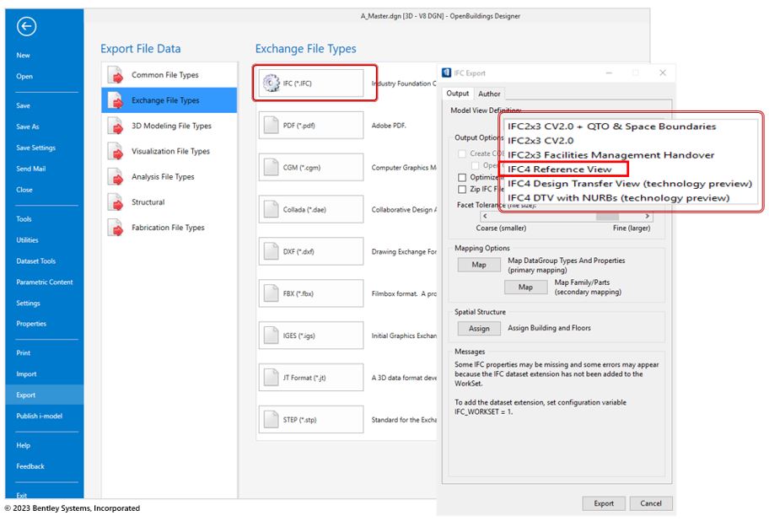Select the IFC (*.IFC) export icon
Viewport: 769px width, 532px height.
click(272, 83)
